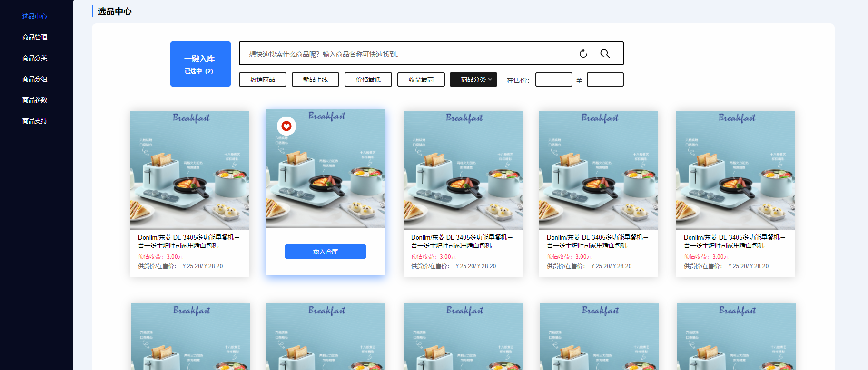The width and height of the screenshot is (868, 370).
Task: Select the fourth product image in second row
Action: pos(599,337)
